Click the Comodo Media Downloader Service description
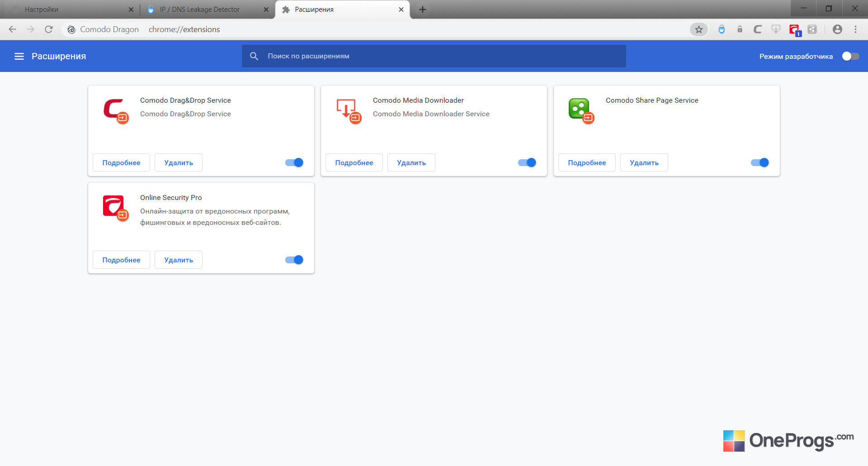Screen dimensions: 868x466 coord(431,114)
